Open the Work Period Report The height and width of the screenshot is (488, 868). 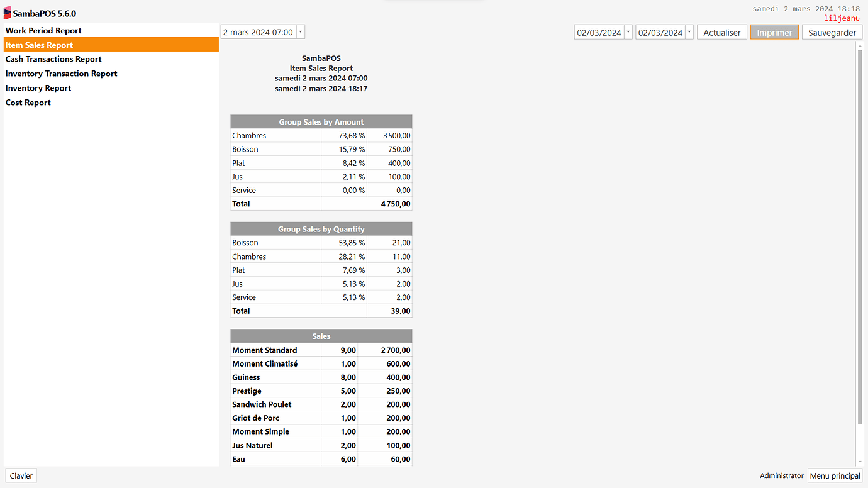[43, 30]
